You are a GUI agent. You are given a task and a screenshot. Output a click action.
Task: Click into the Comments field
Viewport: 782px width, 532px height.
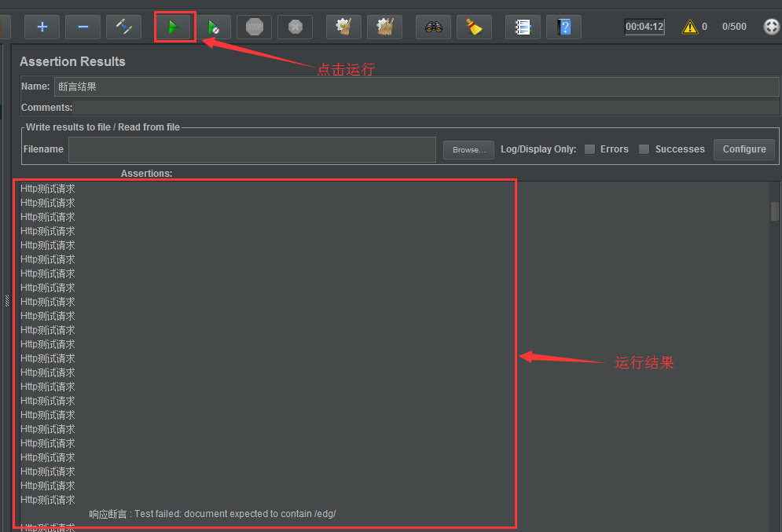[x=426, y=108]
